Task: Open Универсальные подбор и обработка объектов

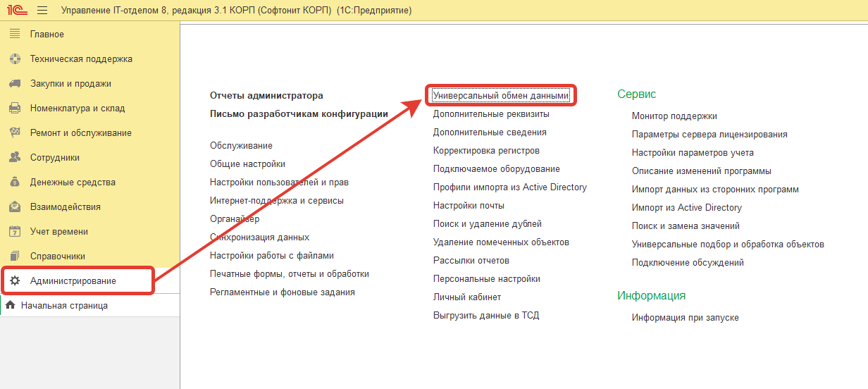Action: point(728,245)
